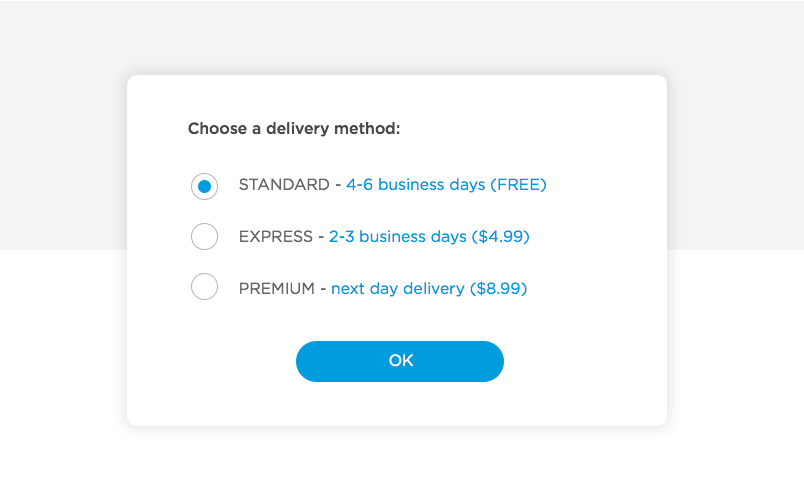804x500 pixels.
Task: Choose the EXPRESS delivery radio button
Action: point(204,236)
